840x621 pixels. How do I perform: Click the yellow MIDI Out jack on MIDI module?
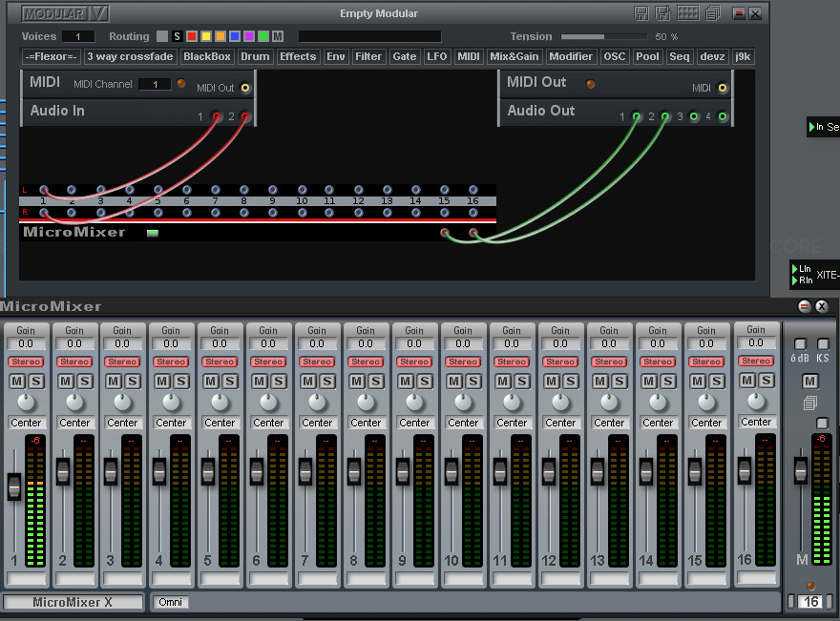click(245, 88)
